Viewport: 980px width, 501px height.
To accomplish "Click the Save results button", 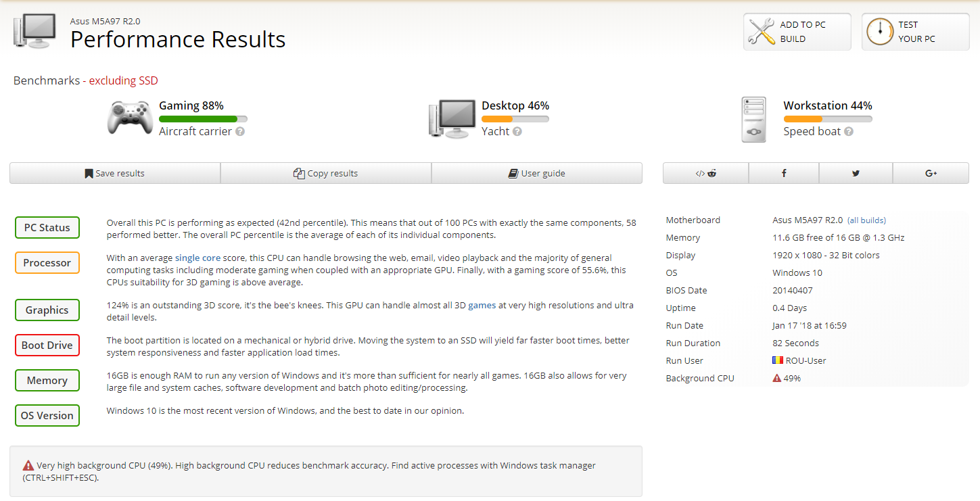I will coord(115,173).
